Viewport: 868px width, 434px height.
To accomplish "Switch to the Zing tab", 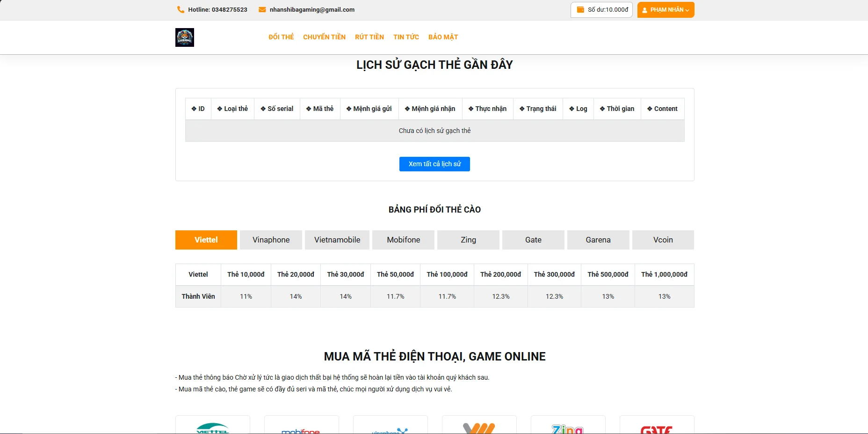I will pyautogui.click(x=468, y=240).
